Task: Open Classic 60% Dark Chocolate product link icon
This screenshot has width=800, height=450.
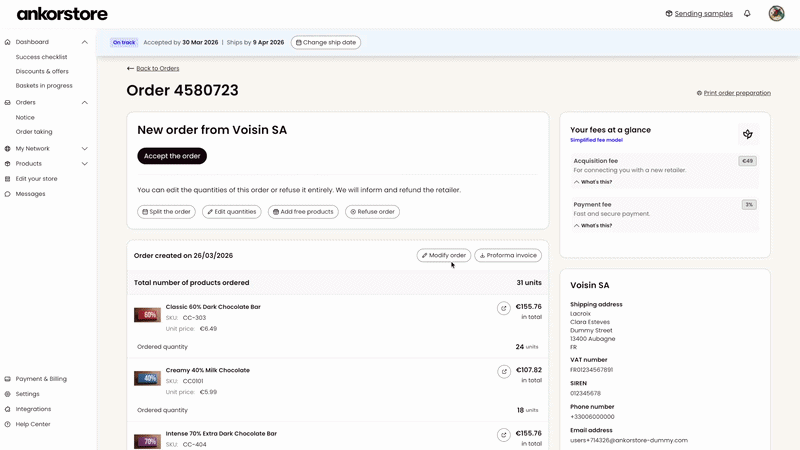Action: 504,308
